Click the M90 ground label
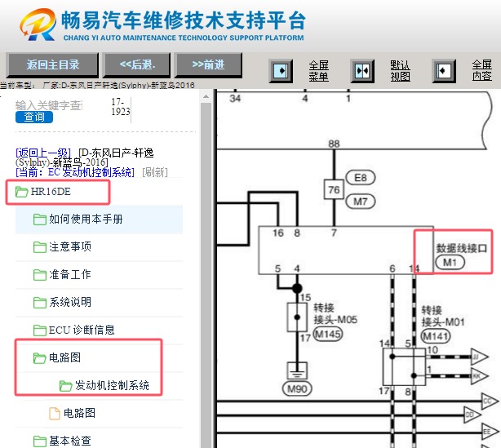The width and height of the screenshot is (501, 448). 297,389
